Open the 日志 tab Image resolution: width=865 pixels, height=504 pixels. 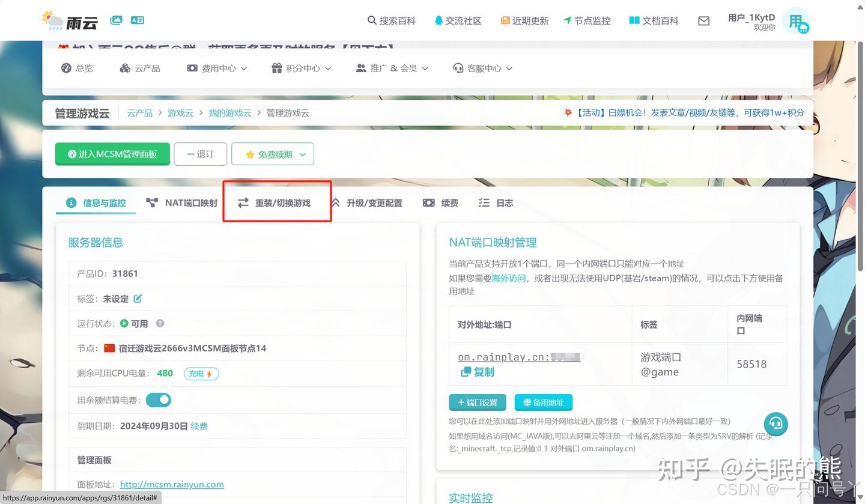[x=495, y=202]
